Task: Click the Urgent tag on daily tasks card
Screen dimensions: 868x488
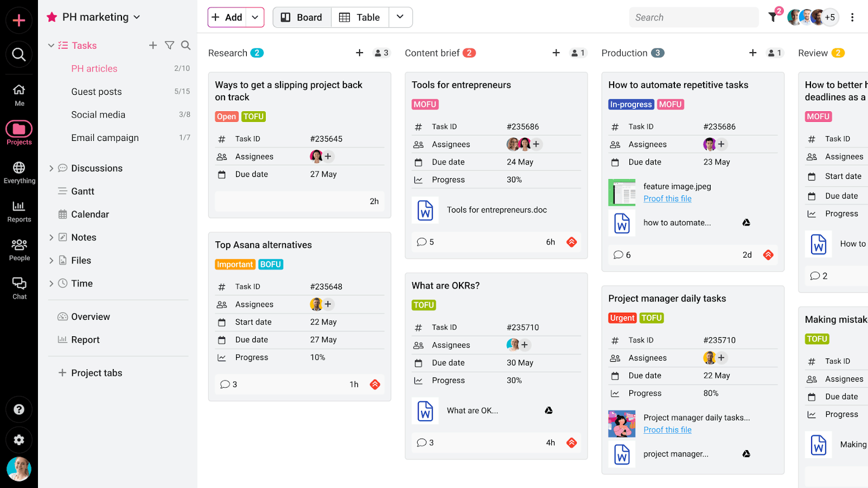Action: coord(622,318)
